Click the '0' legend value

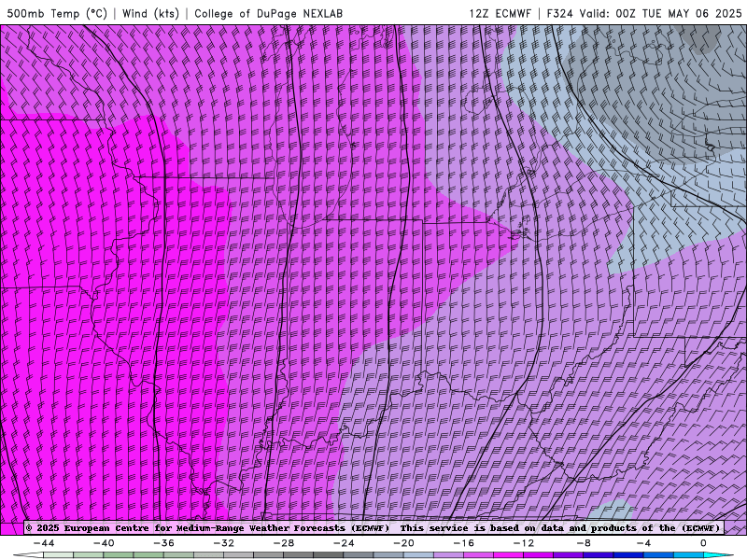tap(703, 543)
